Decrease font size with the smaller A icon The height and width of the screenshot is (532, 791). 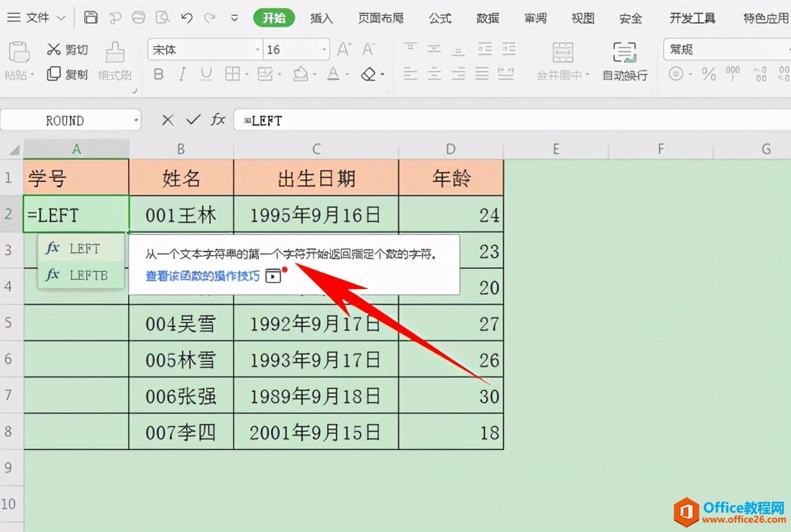pos(369,50)
